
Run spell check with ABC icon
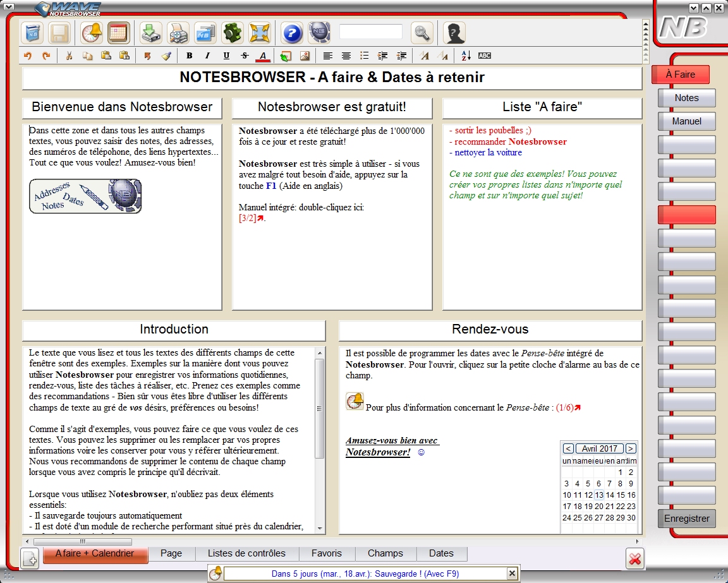[484, 56]
